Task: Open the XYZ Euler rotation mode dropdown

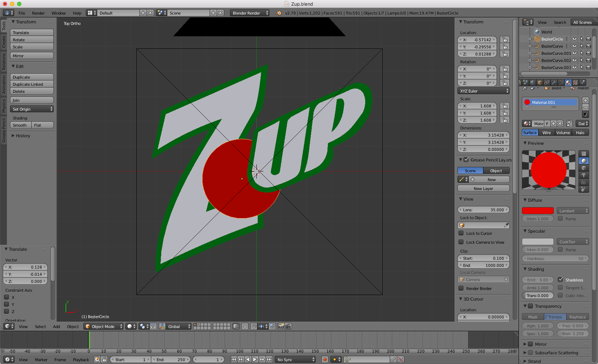Action: point(483,91)
